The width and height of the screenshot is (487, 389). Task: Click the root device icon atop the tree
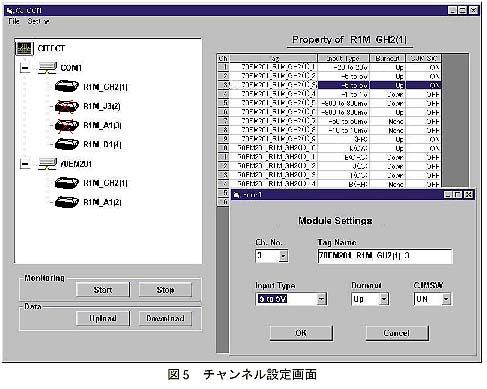click(x=24, y=49)
